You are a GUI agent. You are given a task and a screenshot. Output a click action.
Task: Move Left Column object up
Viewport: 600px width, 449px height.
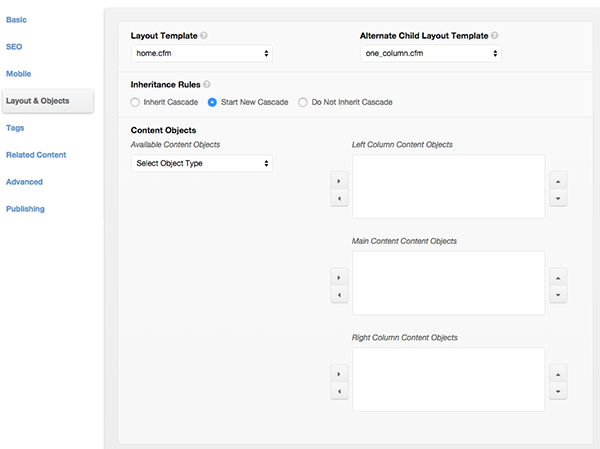click(x=558, y=181)
